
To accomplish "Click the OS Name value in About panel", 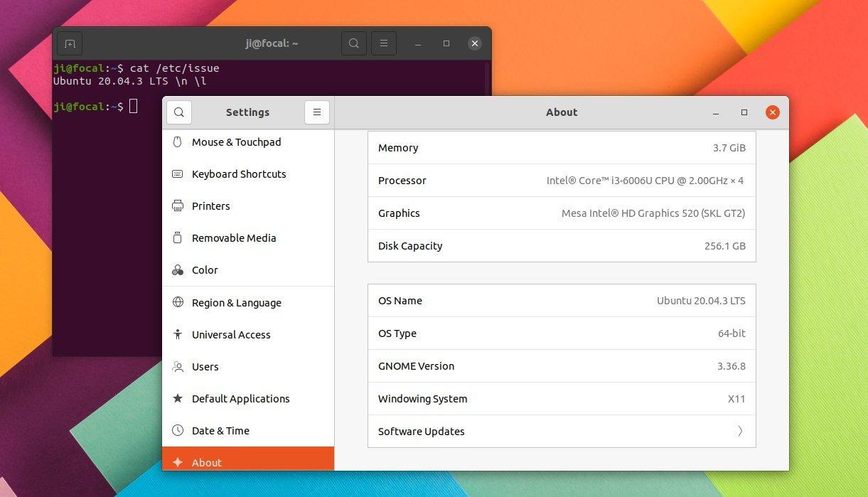I will coord(701,301).
